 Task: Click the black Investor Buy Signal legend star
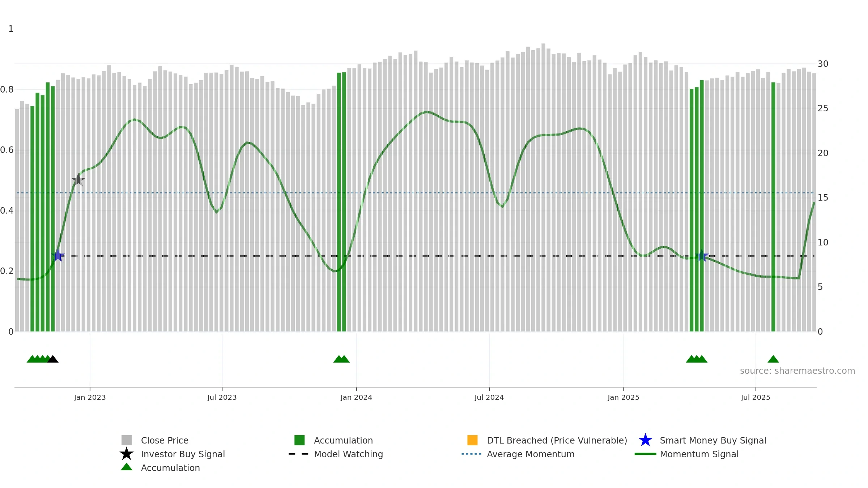127,454
